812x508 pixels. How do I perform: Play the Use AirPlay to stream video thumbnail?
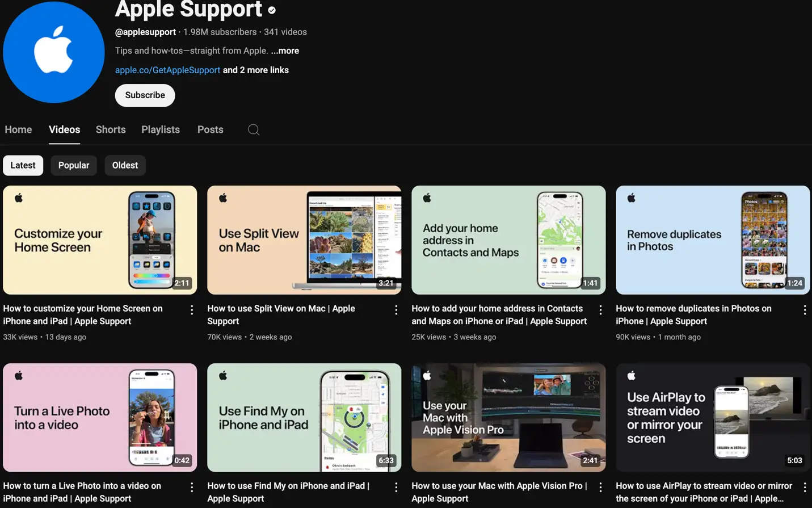point(713,417)
